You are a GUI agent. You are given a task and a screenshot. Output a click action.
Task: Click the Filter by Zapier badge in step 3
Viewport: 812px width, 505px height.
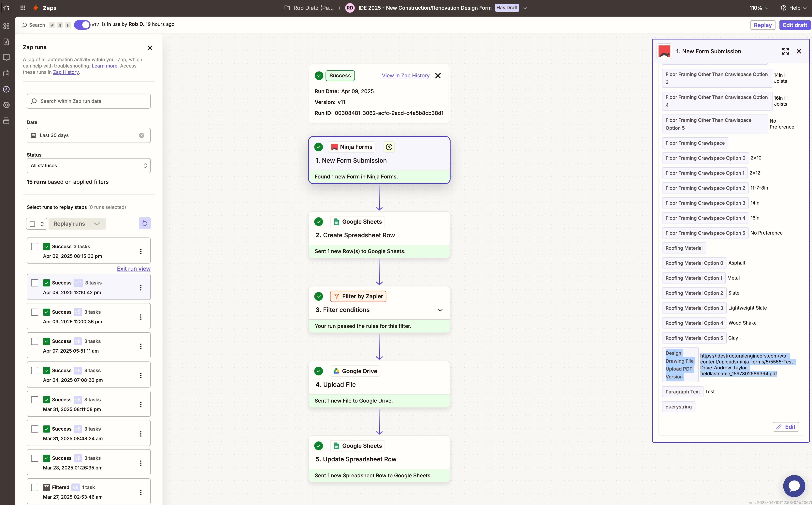[x=358, y=296]
